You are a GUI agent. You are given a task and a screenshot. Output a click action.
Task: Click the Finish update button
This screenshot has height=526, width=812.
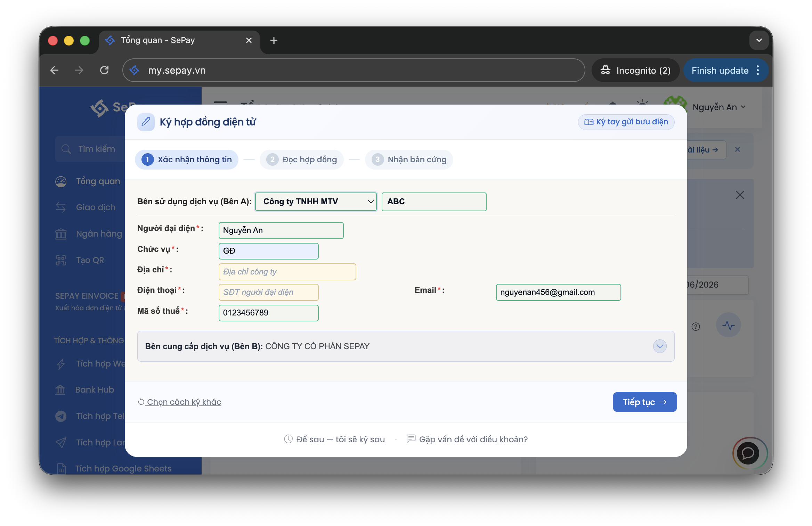point(720,70)
